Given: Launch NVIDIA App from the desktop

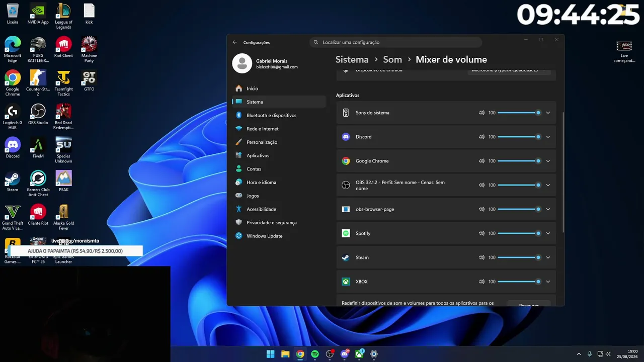Looking at the screenshot, I should click(x=38, y=14).
